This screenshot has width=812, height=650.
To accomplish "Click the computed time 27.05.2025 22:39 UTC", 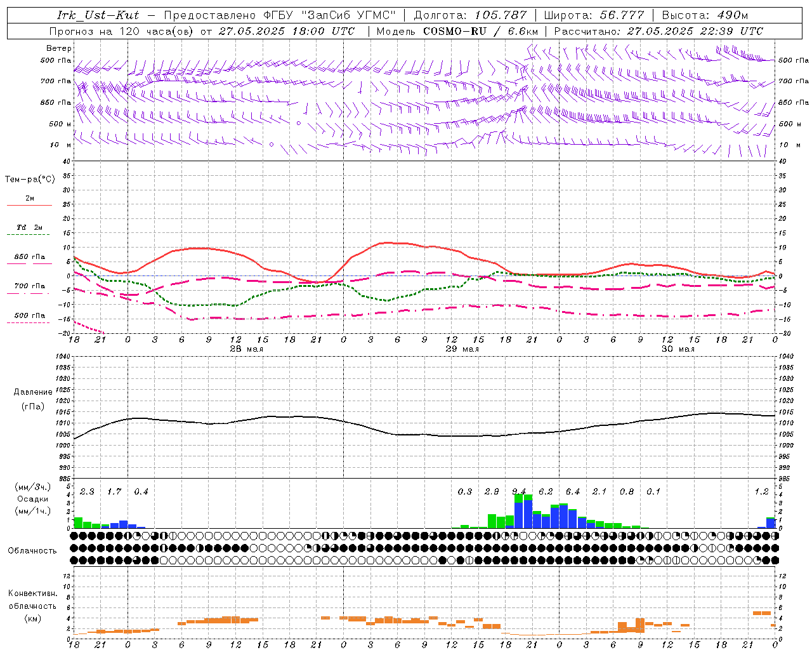I will 695,31.
